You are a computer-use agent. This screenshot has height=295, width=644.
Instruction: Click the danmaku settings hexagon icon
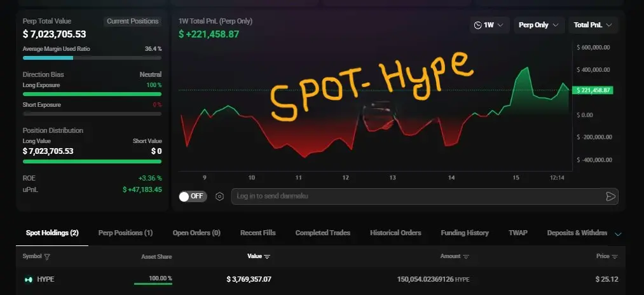220,196
